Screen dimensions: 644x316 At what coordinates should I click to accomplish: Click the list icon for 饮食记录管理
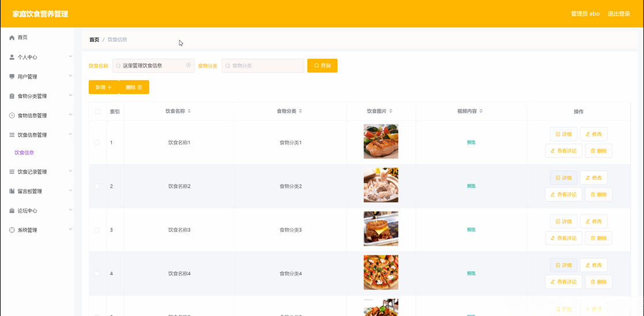pyautogui.click(x=12, y=172)
